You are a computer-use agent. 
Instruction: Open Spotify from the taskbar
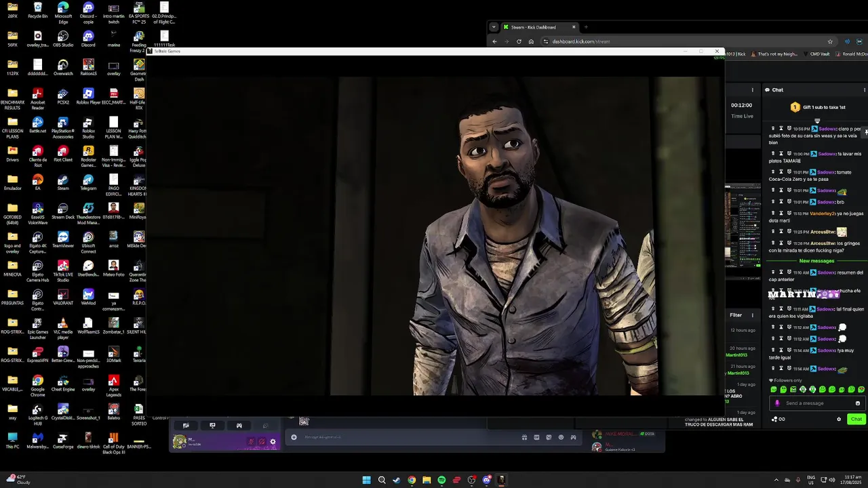click(441, 480)
